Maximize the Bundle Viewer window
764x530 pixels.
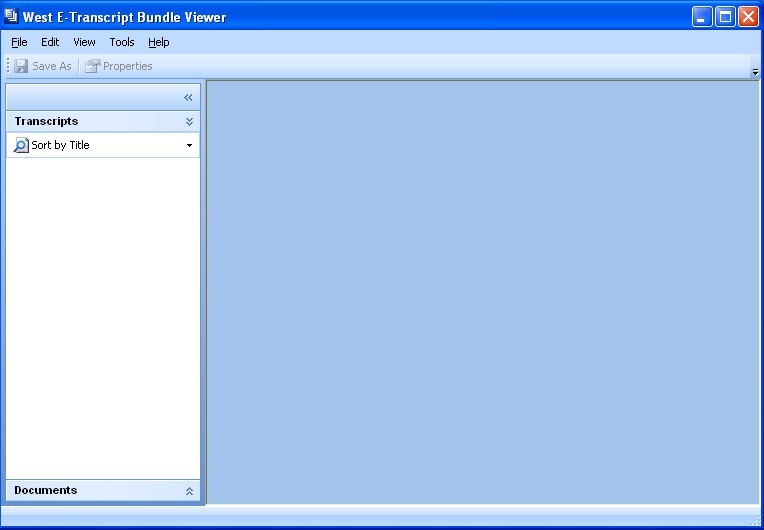[725, 16]
